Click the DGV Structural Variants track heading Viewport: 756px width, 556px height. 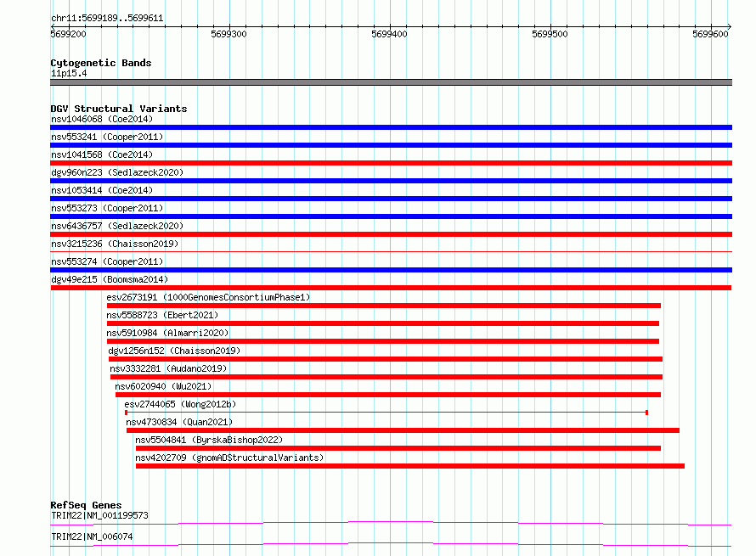(119, 109)
